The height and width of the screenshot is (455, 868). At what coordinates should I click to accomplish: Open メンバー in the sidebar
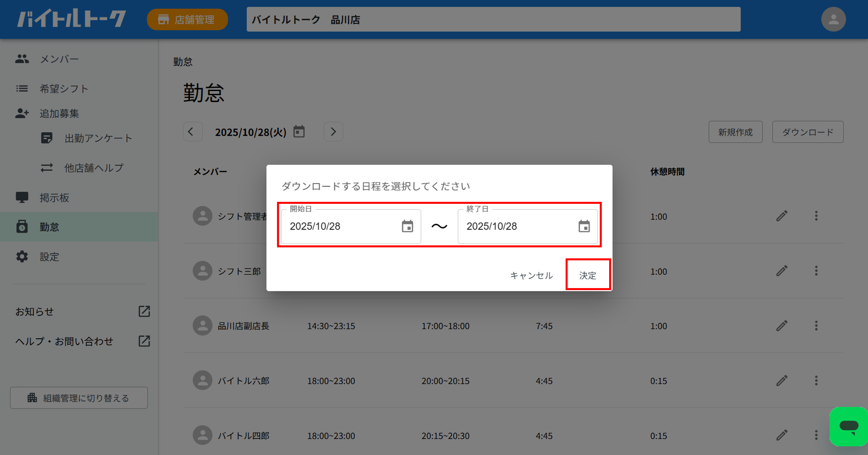(79, 59)
